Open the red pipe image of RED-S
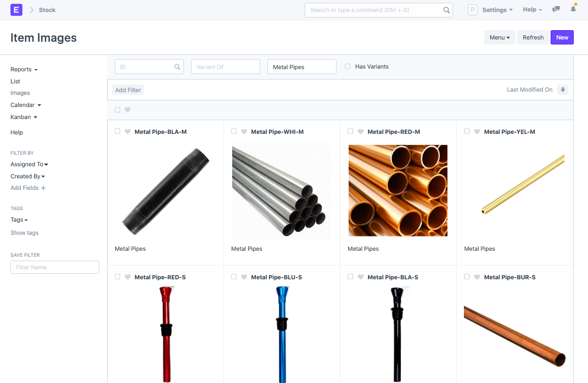 (x=166, y=334)
